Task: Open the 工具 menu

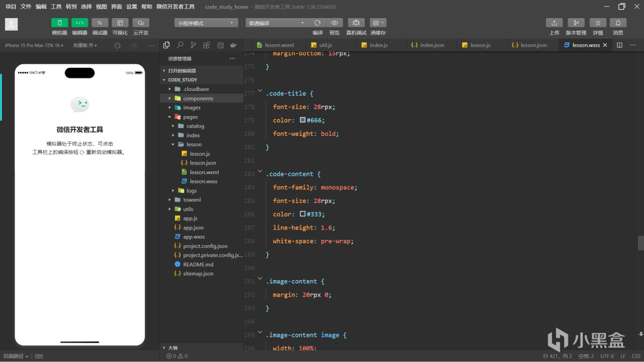Action: [56, 7]
